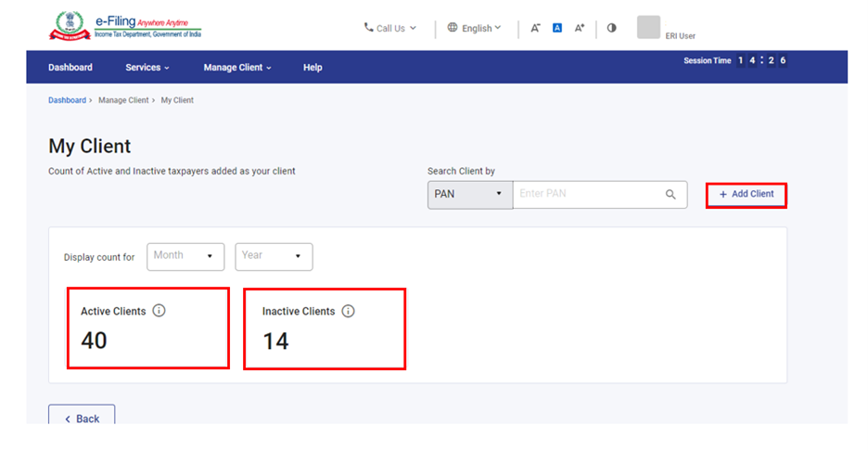Viewport: 868px width, 451px height.
Task: Open the Active Clients info icon
Action: (159, 311)
